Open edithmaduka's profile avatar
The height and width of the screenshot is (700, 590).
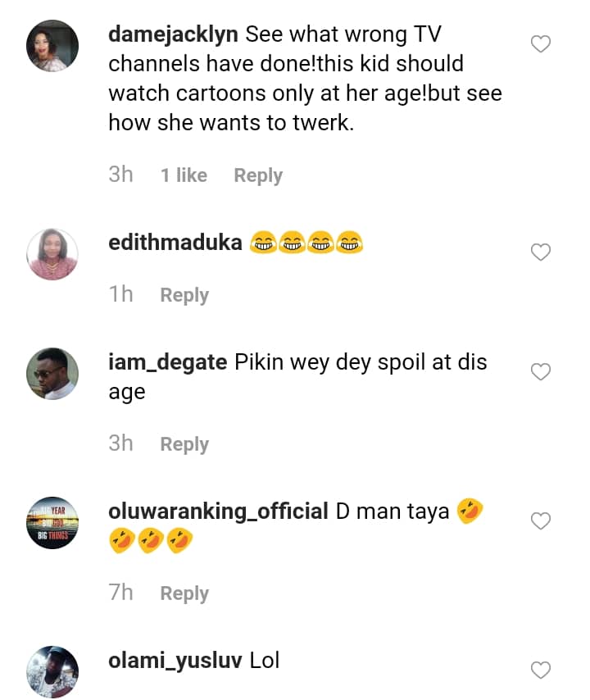[52, 254]
